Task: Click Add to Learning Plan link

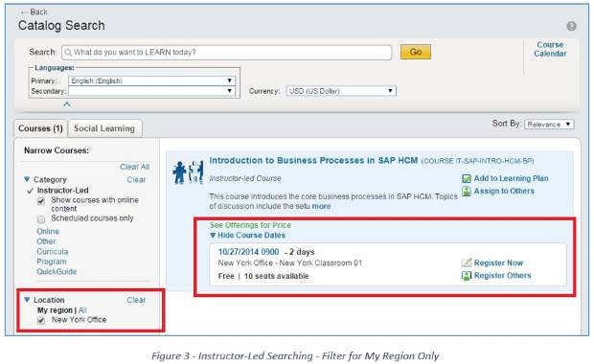Action: (x=511, y=178)
